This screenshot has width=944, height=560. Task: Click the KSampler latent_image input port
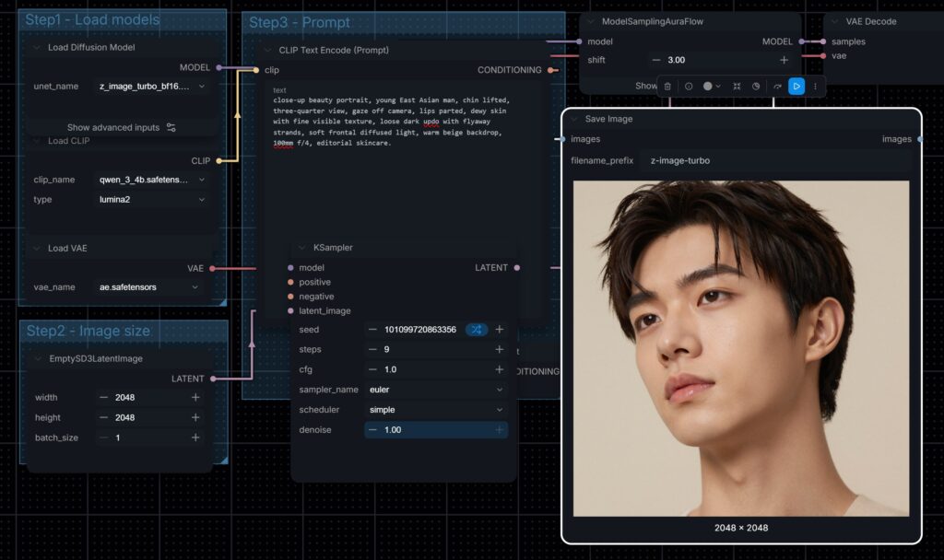pos(290,311)
